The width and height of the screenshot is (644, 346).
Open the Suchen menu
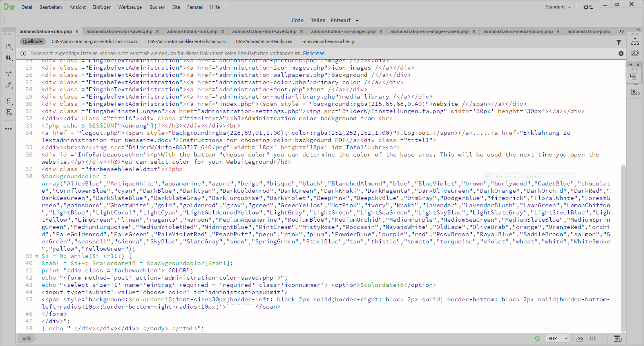157,7
